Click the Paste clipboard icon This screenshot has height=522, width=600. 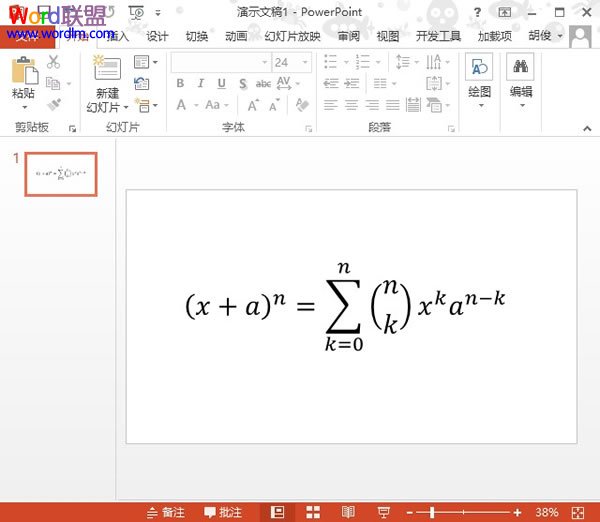click(x=25, y=70)
